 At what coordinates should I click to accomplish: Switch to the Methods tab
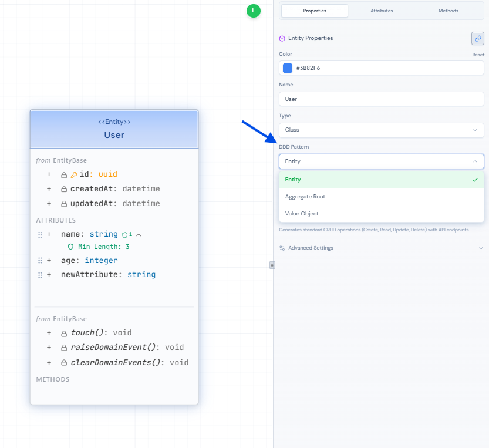448,11
